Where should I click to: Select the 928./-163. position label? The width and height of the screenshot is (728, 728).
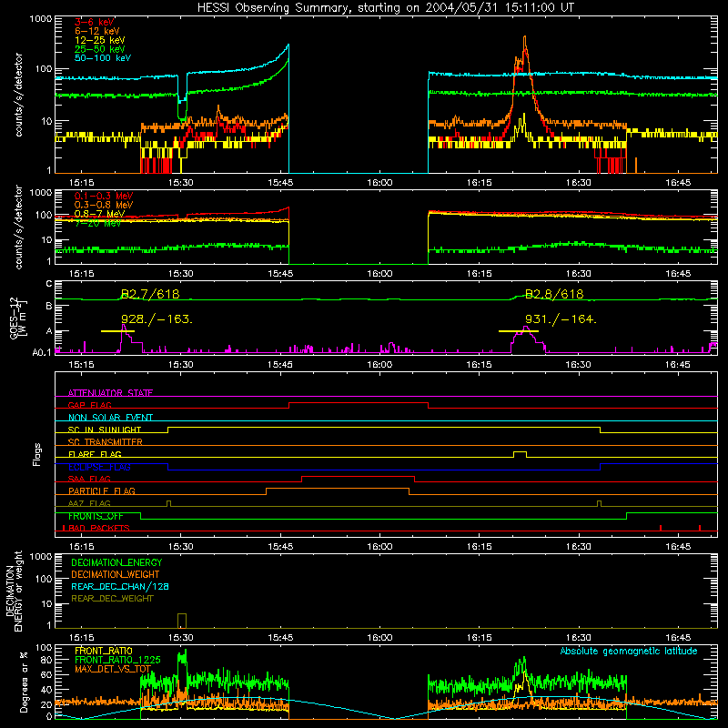tap(157, 319)
